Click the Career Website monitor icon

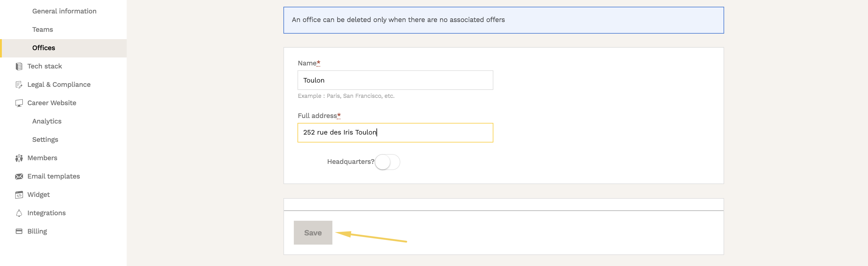pyautogui.click(x=19, y=103)
